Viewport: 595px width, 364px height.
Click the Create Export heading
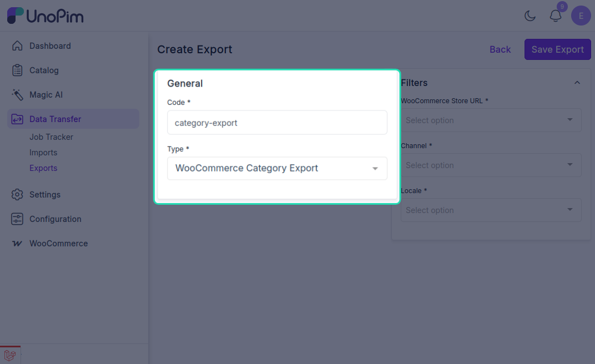point(195,49)
